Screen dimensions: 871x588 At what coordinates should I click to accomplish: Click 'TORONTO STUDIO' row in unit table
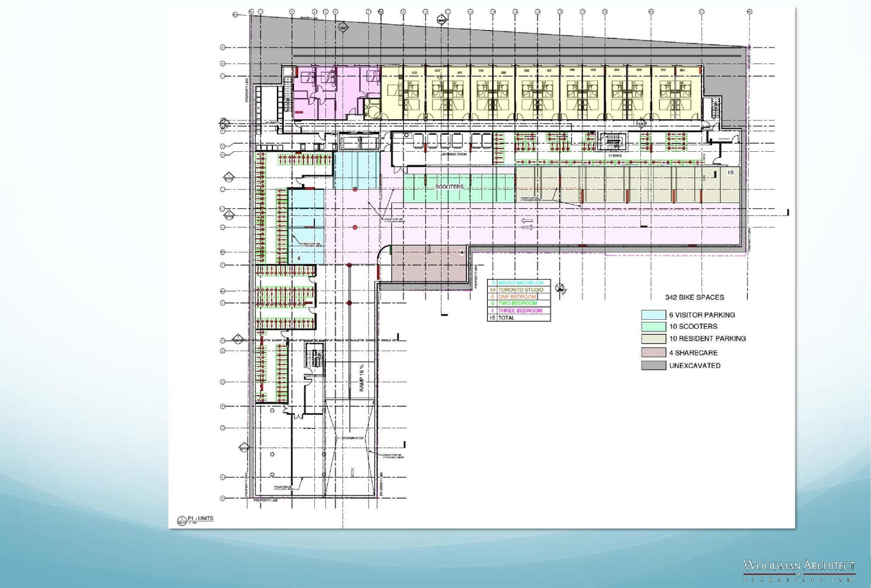[519, 290]
